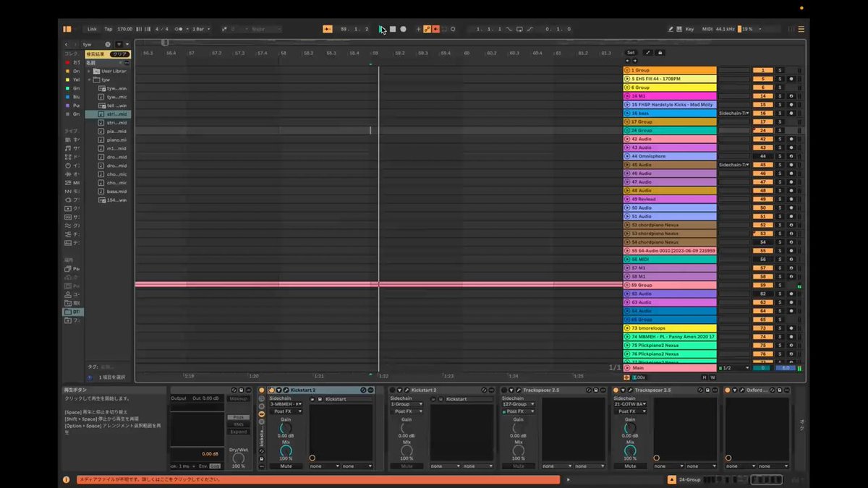Toggle track activator 16 for bass track
Viewport: 868px width, 488px height.
[763, 114]
